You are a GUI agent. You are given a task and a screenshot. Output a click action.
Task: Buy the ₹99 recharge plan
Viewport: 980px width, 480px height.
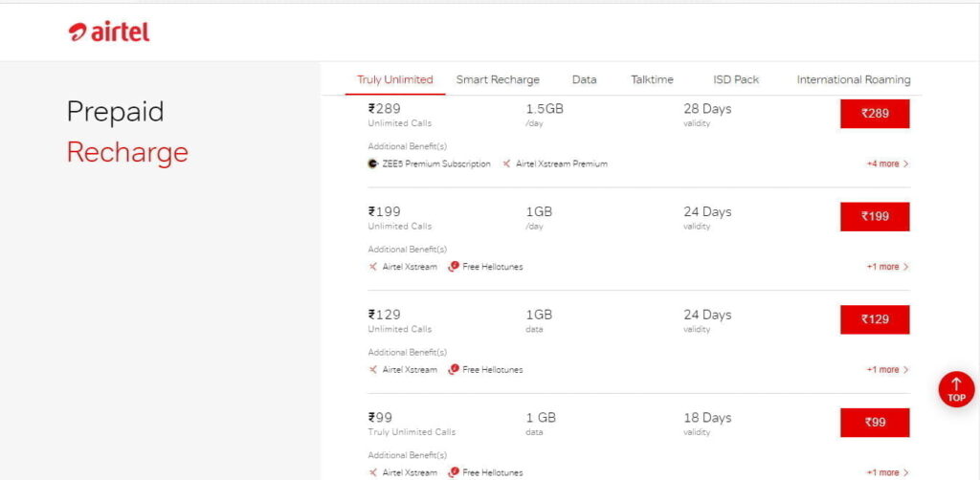pos(875,423)
